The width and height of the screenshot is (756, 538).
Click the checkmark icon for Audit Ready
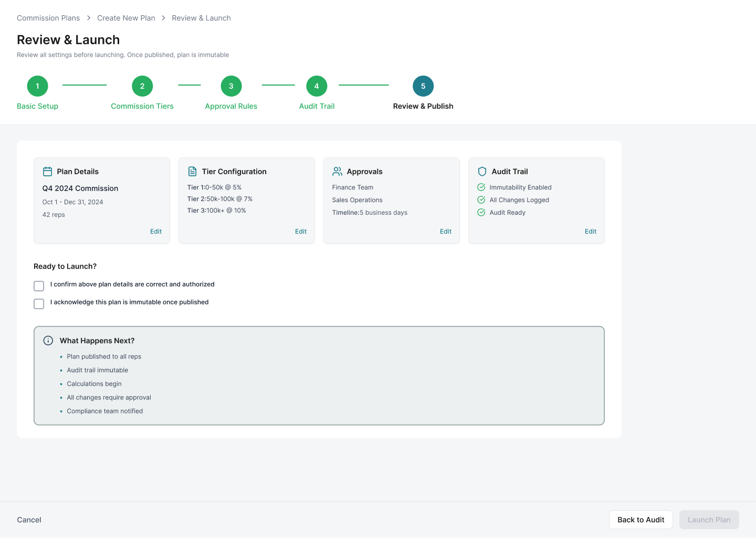(x=481, y=213)
